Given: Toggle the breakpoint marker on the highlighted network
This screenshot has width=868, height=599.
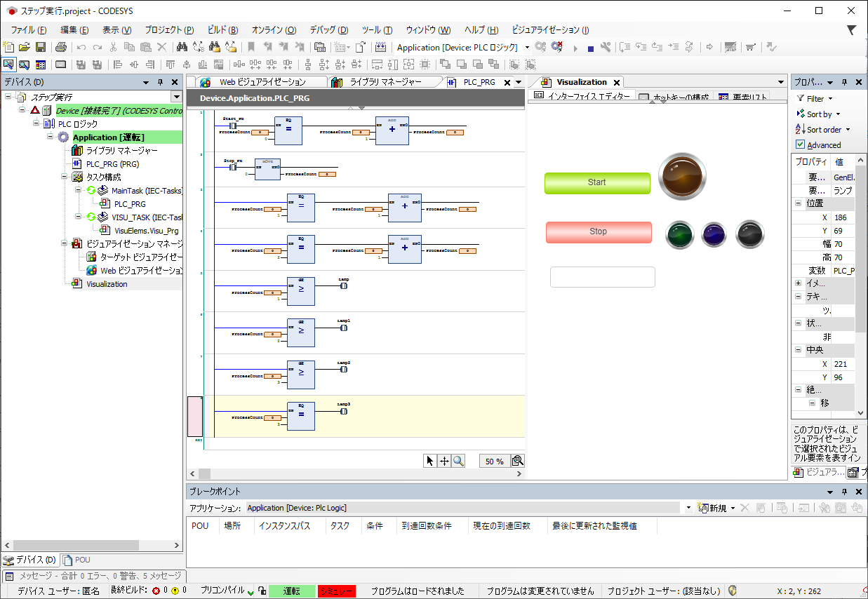Looking at the screenshot, I should click(x=196, y=415).
